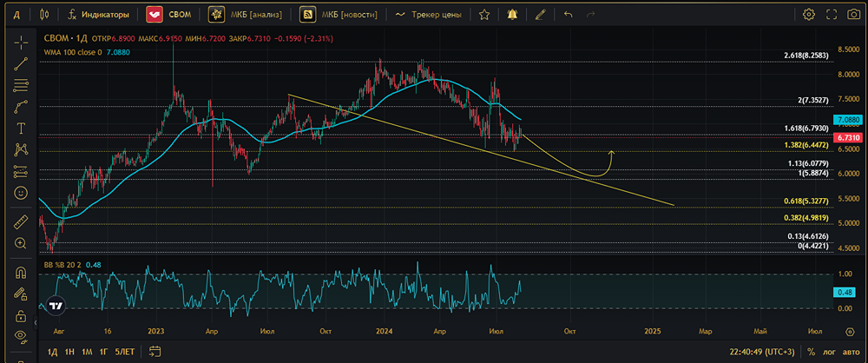Select the 5ЛЕТ date range
Screen dimensions: 868x363
[x=124, y=352]
